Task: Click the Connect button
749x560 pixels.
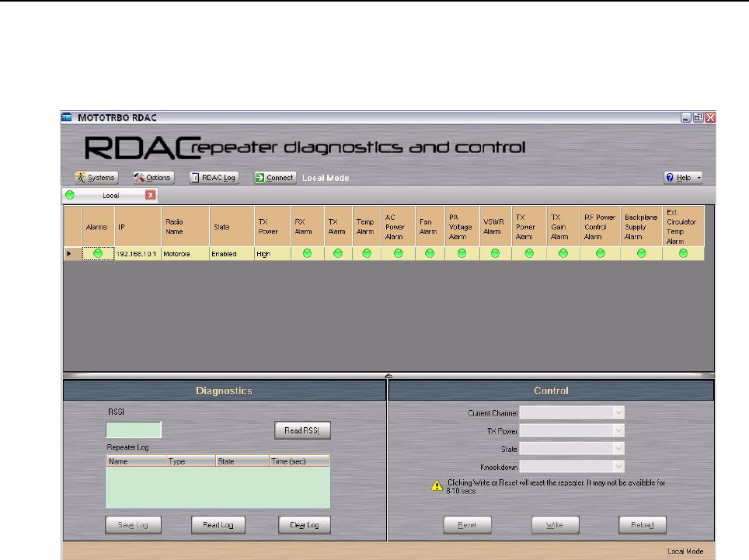Action: click(x=275, y=178)
